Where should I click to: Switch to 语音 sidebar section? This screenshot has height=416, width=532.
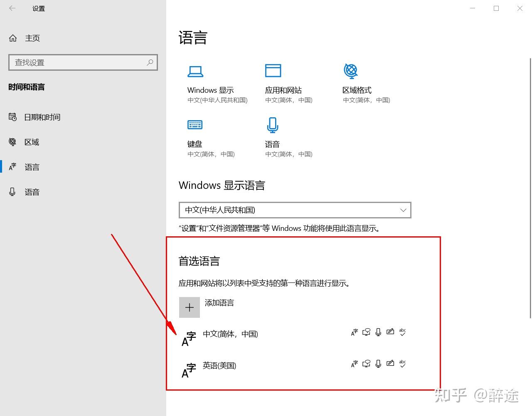[32, 192]
